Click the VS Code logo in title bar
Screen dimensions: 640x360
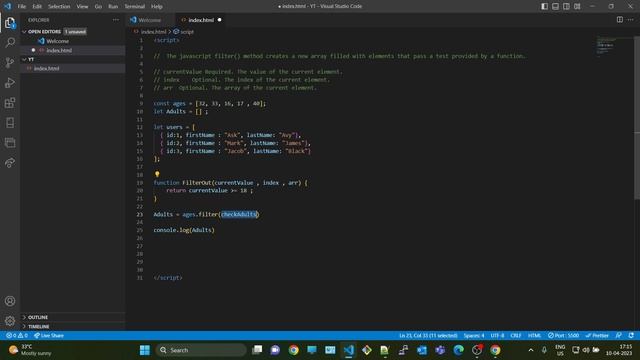point(8,6)
